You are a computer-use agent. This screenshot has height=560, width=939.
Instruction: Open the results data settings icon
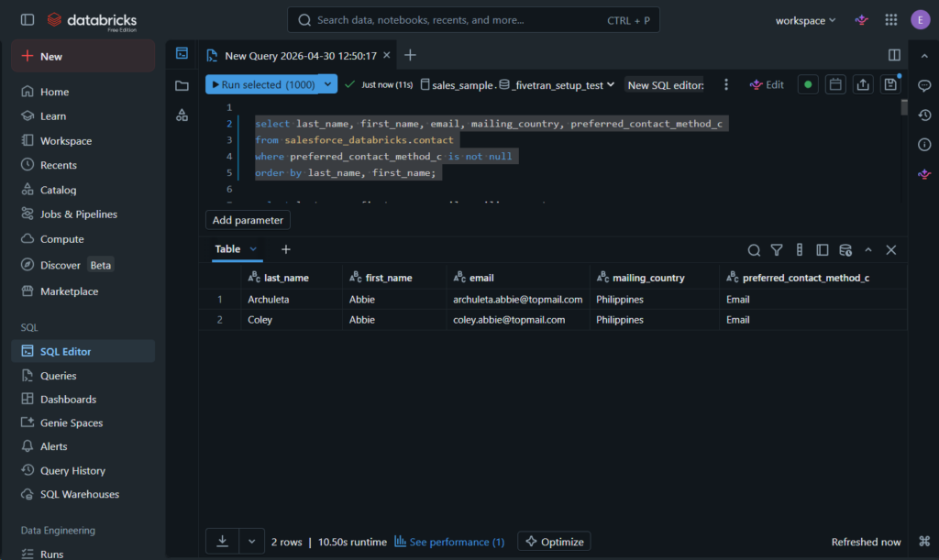point(845,250)
